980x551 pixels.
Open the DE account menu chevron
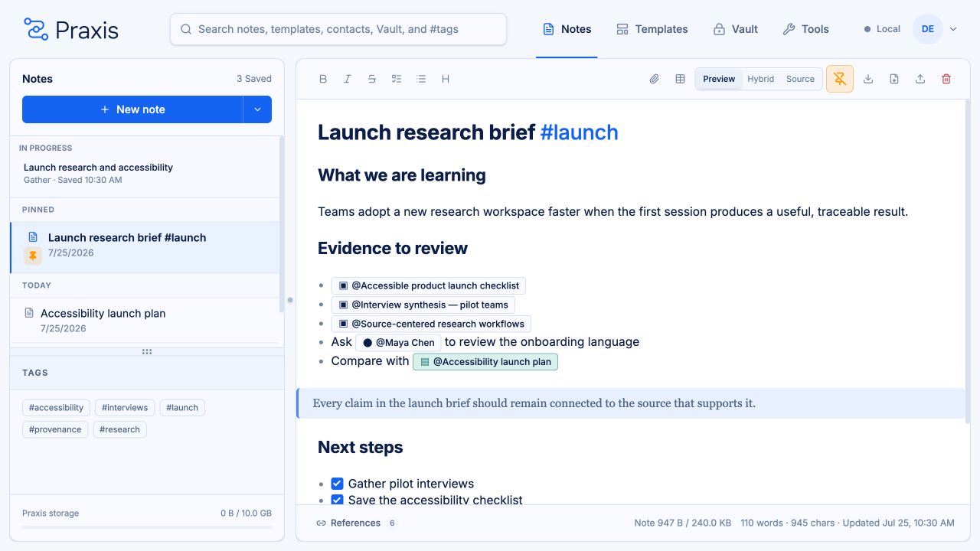tap(953, 29)
